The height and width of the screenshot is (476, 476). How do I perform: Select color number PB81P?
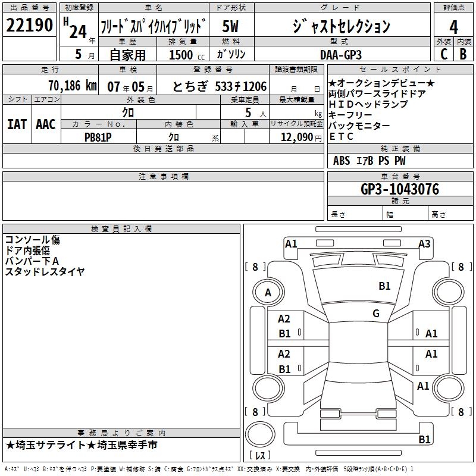click(98, 137)
